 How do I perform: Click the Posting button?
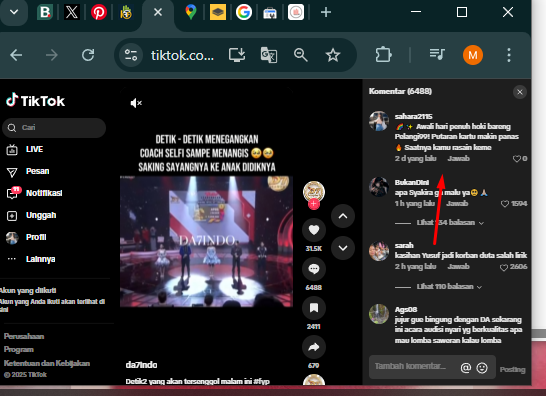512,370
